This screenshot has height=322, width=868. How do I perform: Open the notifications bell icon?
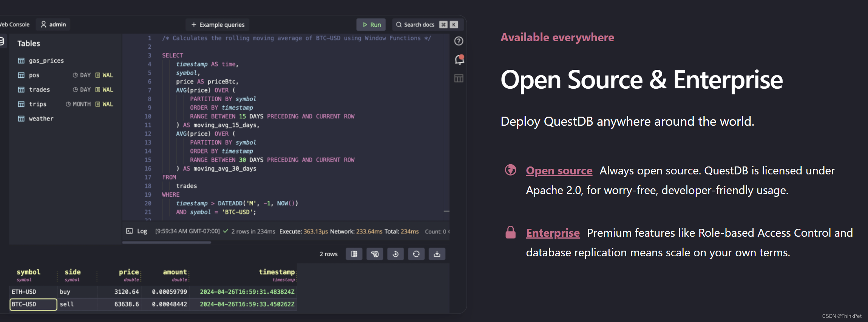459,59
